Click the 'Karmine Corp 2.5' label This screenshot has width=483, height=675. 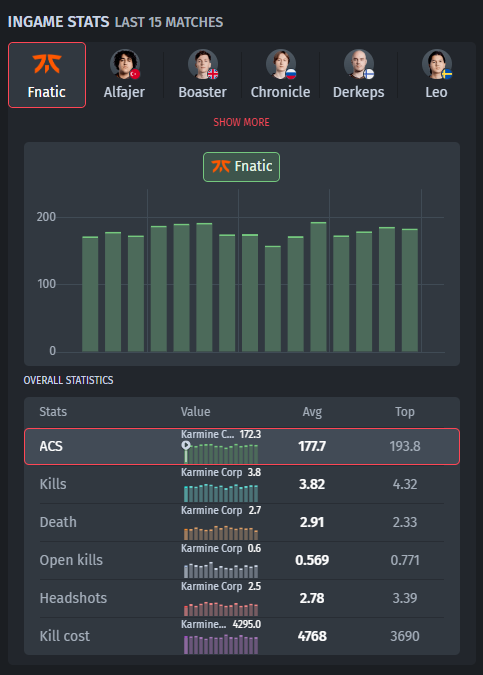pyautogui.click(x=221, y=586)
